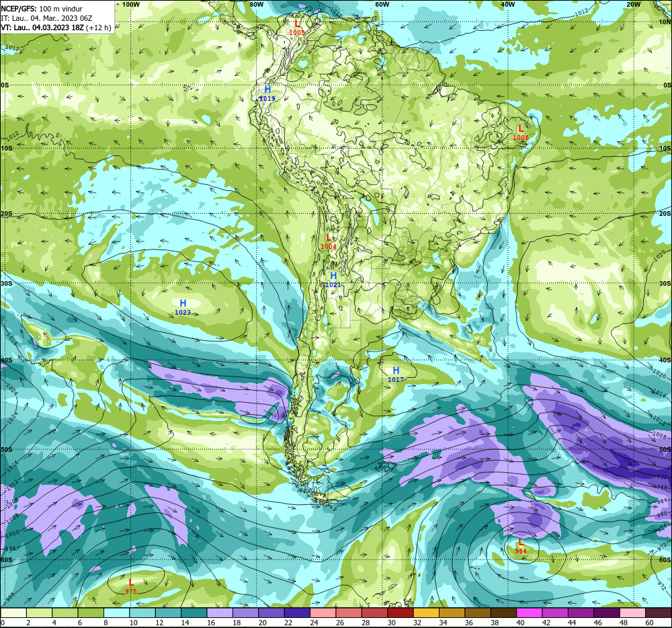Click the 100W longitude label
Screen dimensions: 672x628
click(131, 4)
